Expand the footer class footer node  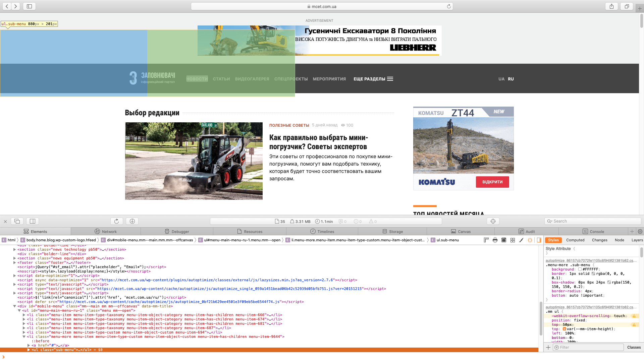[15, 262]
